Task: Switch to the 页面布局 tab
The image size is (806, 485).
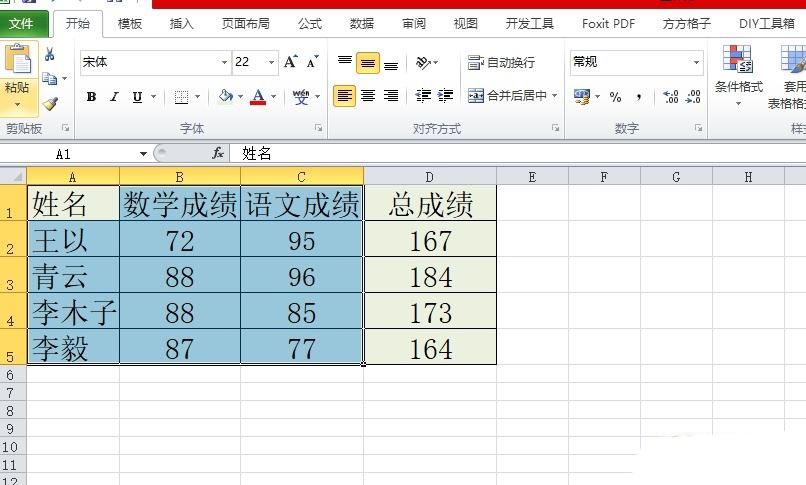Action: coord(246,24)
